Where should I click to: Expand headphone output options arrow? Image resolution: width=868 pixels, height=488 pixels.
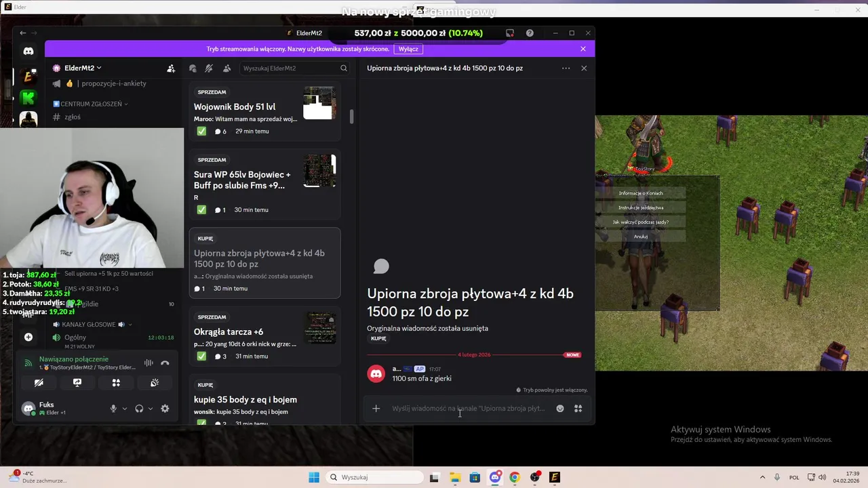coord(150,409)
